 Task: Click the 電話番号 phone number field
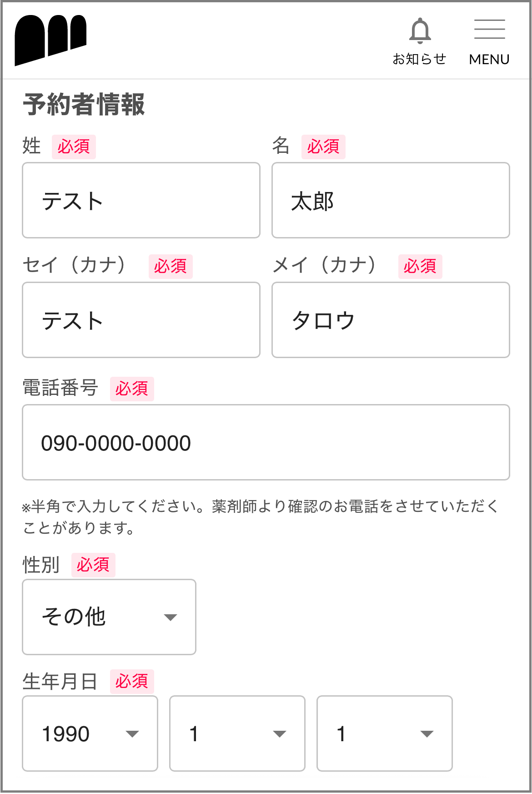click(x=266, y=442)
